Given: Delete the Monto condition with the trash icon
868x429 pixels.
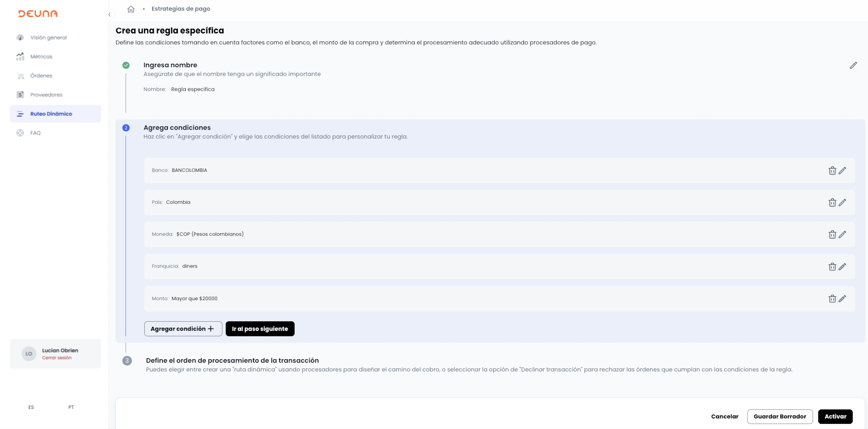Looking at the screenshot, I should click(832, 299).
